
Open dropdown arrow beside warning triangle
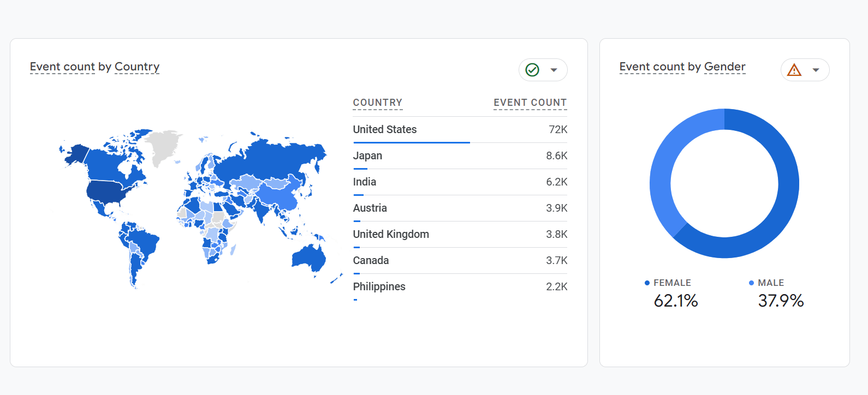[816, 70]
